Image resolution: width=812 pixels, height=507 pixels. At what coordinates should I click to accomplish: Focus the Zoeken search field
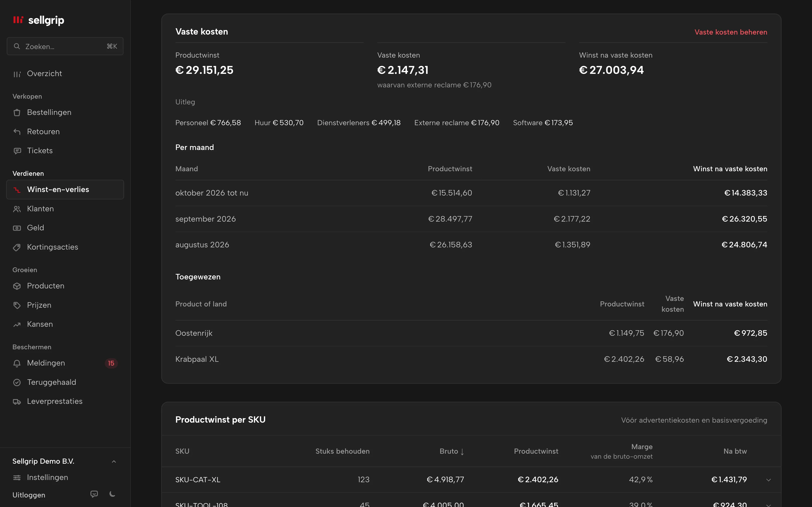65,46
